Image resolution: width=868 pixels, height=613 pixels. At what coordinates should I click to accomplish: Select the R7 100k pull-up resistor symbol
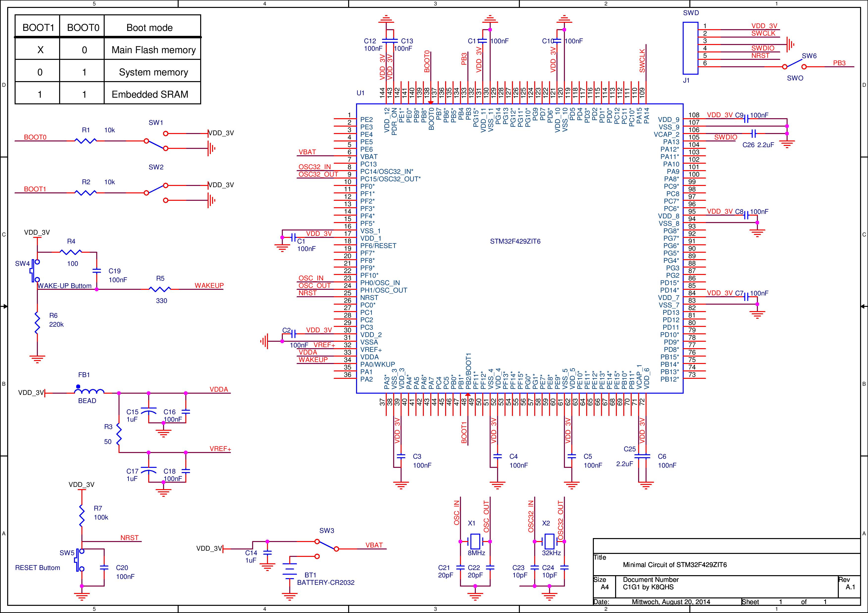pos(82,515)
